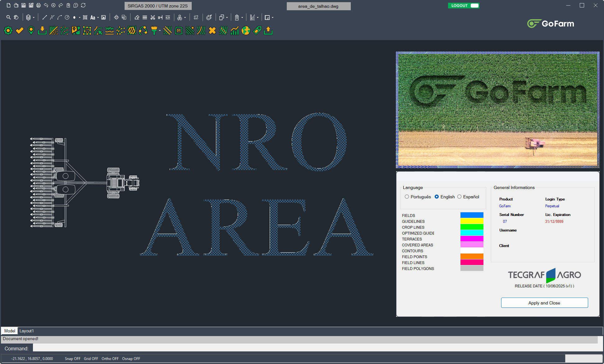Expand the clipboard icon dropdown
This screenshot has width=604, height=364.
coord(242,17)
